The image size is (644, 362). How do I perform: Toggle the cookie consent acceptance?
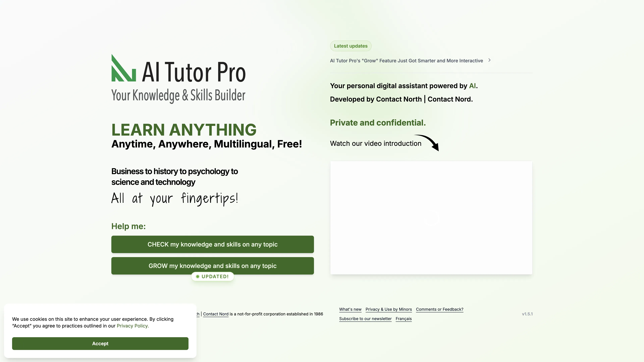coord(100,343)
